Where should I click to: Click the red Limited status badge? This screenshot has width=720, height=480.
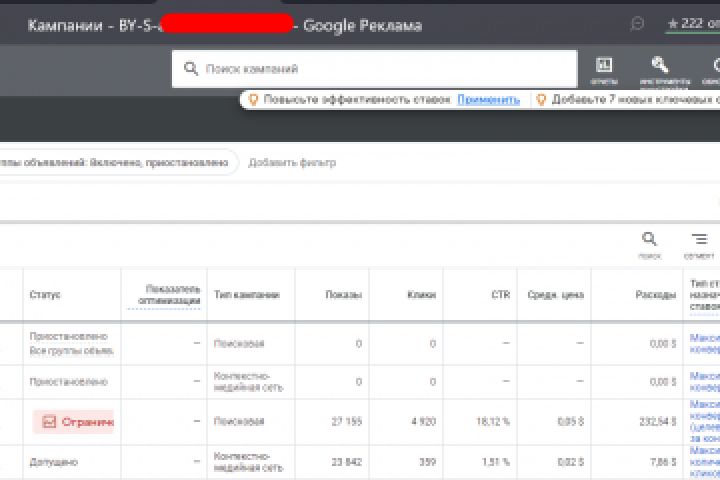pyautogui.click(x=73, y=422)
